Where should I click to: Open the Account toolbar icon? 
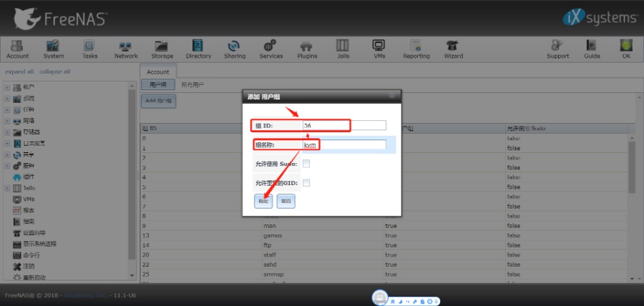[x=17, y=49]
